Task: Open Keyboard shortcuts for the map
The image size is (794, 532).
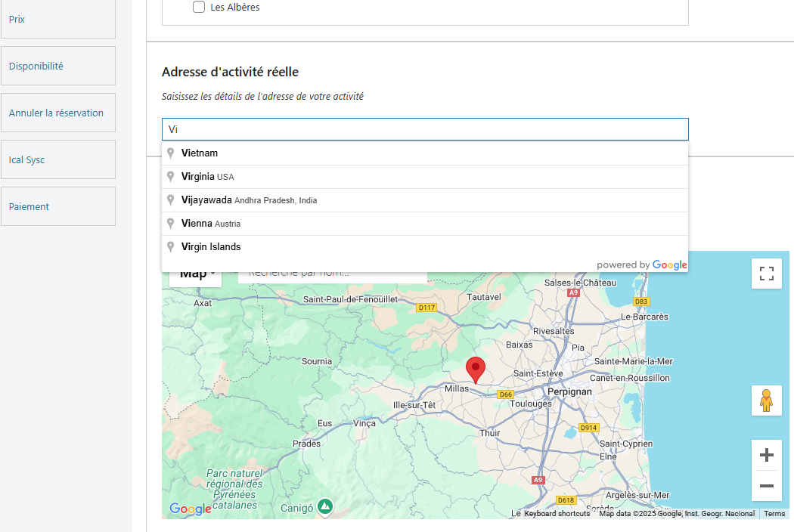Action: (x=557, y=513)
